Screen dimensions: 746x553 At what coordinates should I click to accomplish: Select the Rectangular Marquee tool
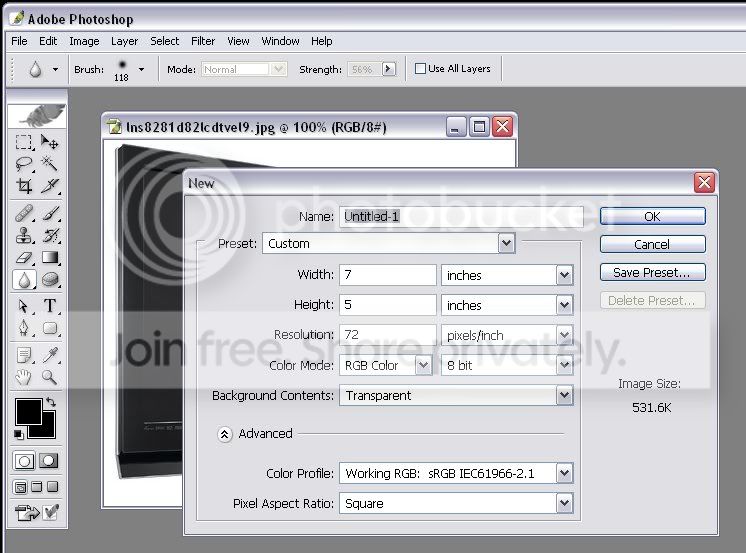[x=24, y=142]
